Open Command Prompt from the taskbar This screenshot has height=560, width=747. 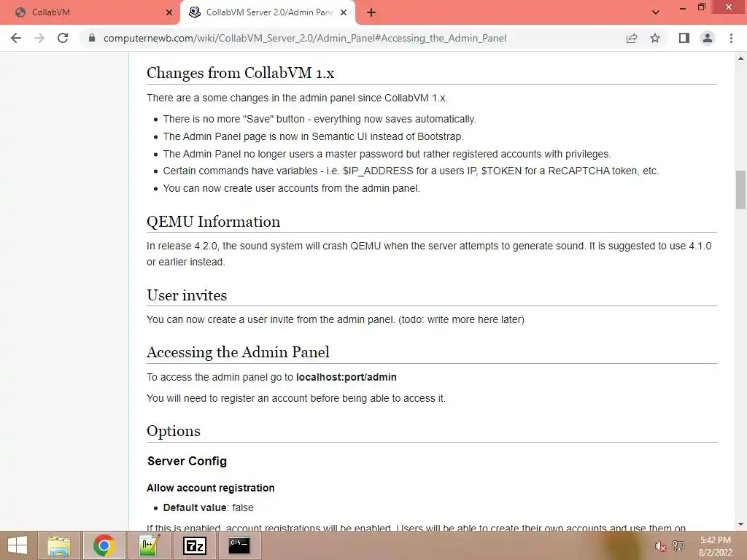click(239, 545)
